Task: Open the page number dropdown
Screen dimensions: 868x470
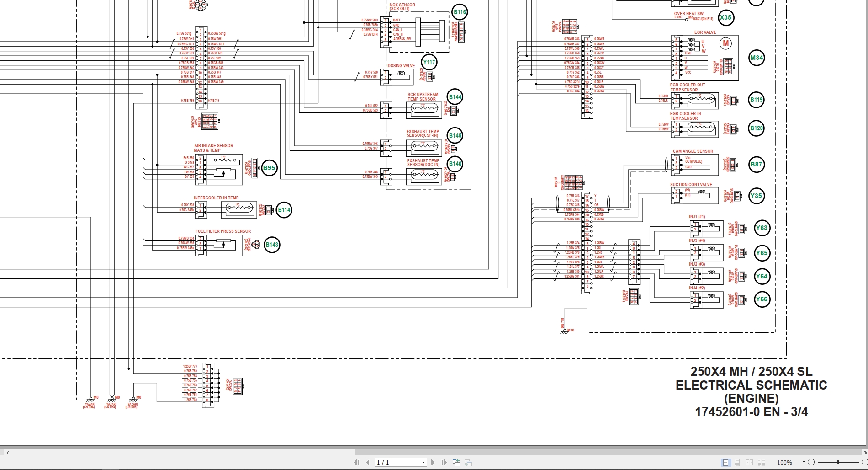Action: pos(423,462)
